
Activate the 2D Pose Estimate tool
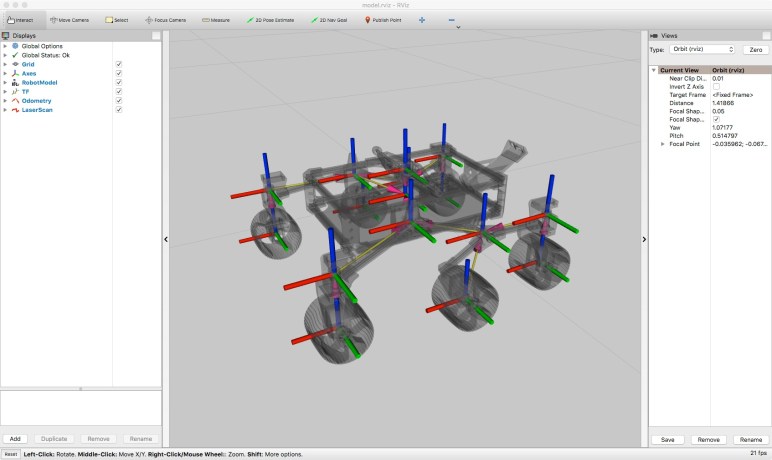[270, 19]
